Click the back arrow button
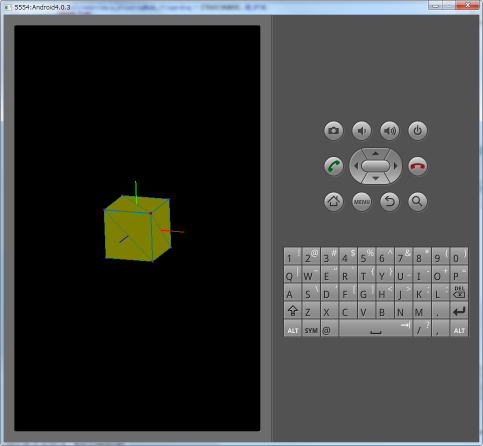 [390, 202]
